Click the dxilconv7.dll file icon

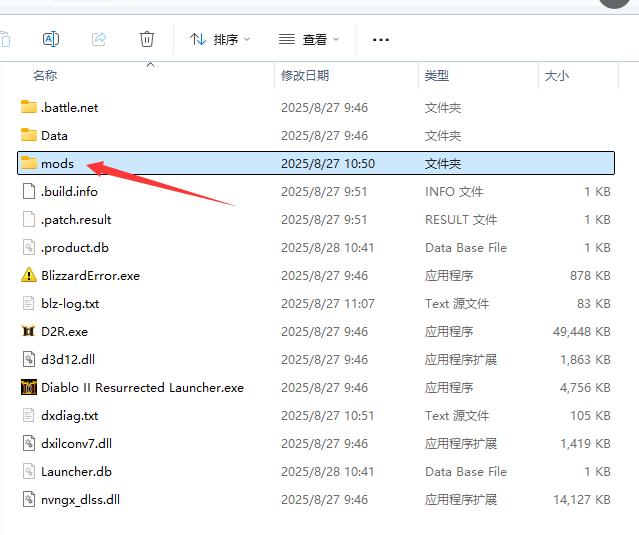pyautogui.click(x=29, y=443)
